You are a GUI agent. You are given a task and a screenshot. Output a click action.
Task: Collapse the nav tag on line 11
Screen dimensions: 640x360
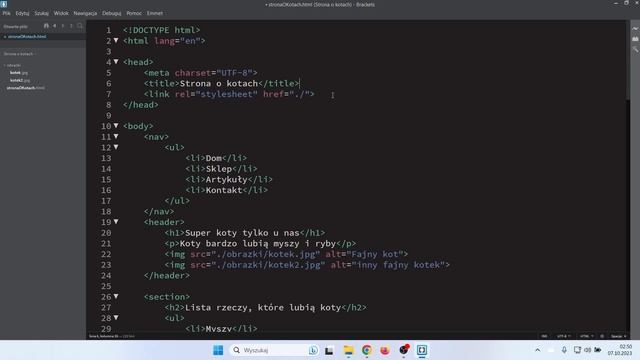[116, 136]
